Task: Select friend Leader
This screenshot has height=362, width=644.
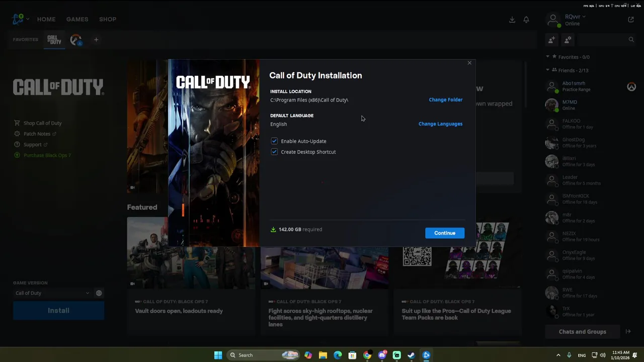Action: tap(591, 180)
